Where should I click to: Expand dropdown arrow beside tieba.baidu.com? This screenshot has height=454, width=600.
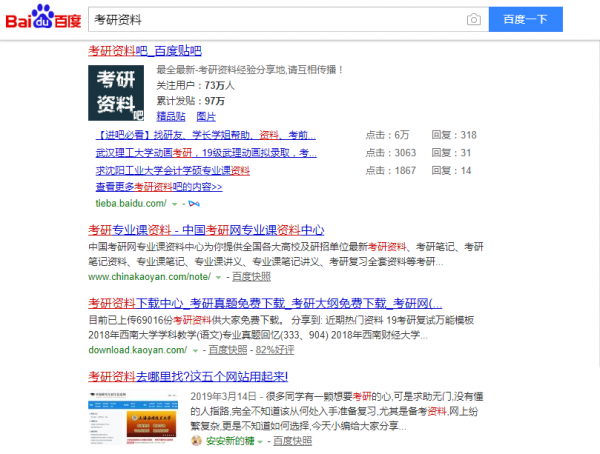pos(174,204)
